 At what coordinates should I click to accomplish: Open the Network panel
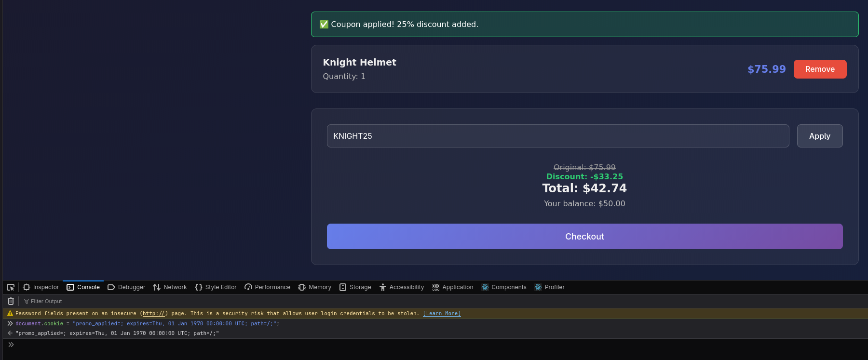[x=170, y=287]
